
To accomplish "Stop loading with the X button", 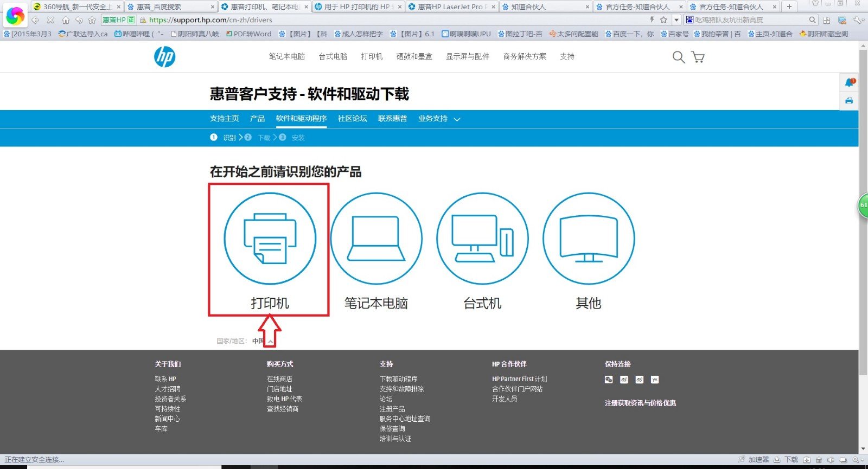I will tap(50, 20).
